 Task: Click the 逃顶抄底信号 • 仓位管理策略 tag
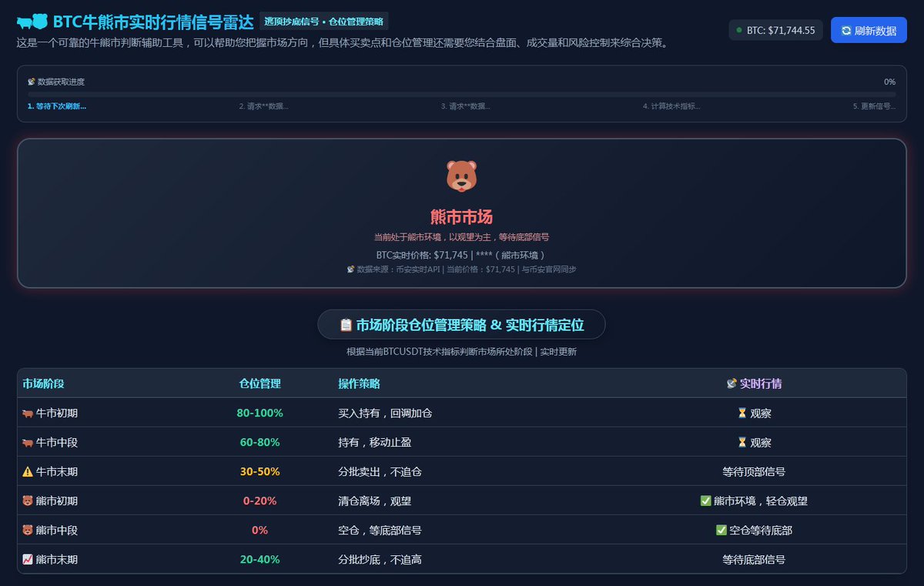[x=323, y=21]
